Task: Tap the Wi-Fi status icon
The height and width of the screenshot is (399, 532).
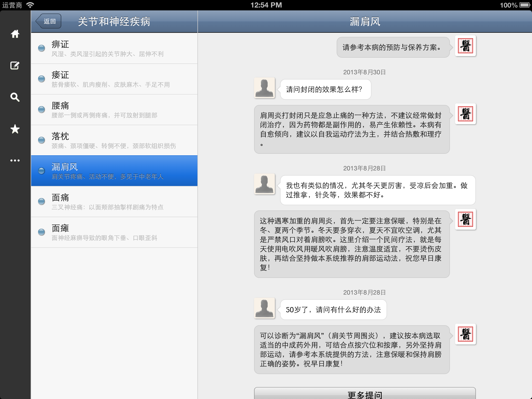Action: pyautogui.click(x=30, y=5)
